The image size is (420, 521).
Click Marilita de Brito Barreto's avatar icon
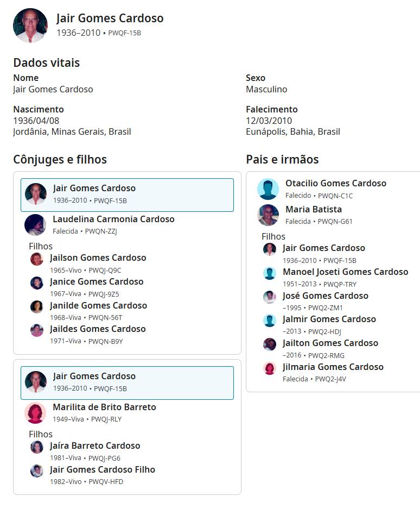click(35, 413)
